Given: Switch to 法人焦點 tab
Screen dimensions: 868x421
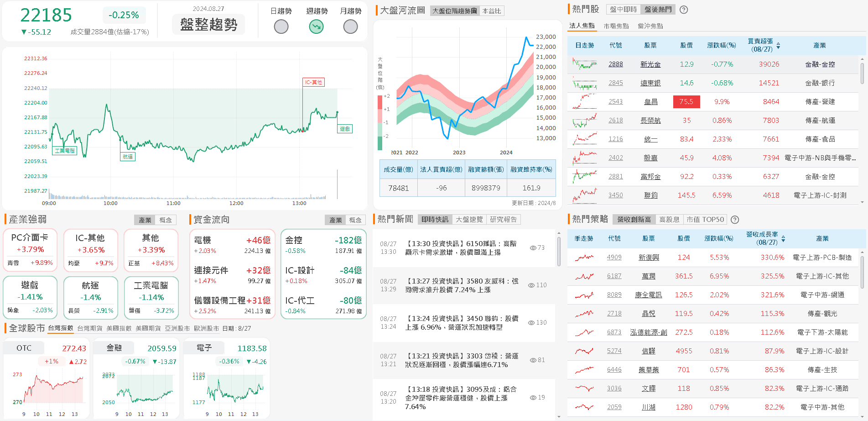Looking at the screenshot, I should click(582, 26).
